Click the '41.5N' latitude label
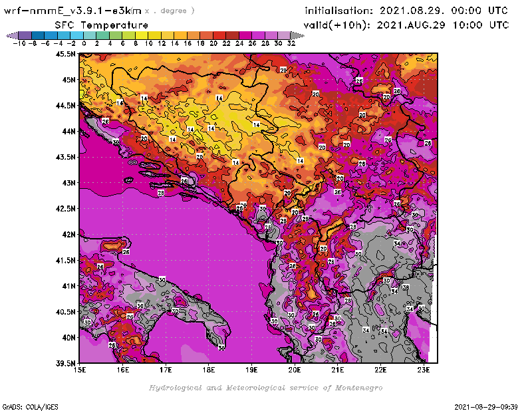 coord(66,260)
